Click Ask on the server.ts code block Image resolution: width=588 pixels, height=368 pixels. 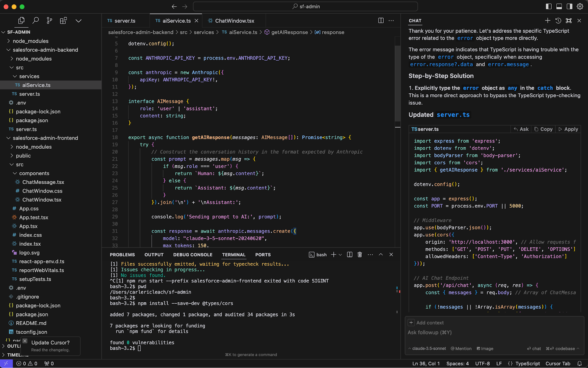point(521,129)
